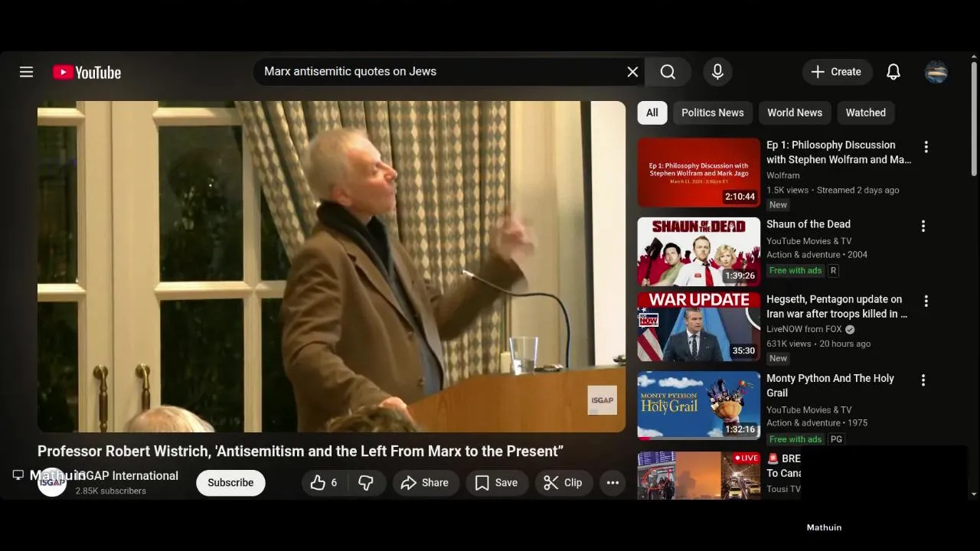Open Shaun of the Dead thumbnail
Image resolution: width=980 pixels, height=551 pixels.
coord(699,251)
